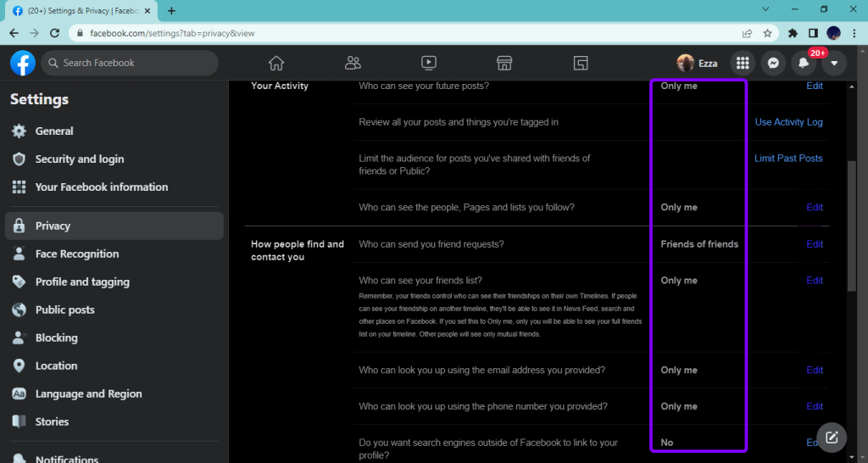Reload the page in browser
Viewport: 868px width, 463px height.
point(54,33)
